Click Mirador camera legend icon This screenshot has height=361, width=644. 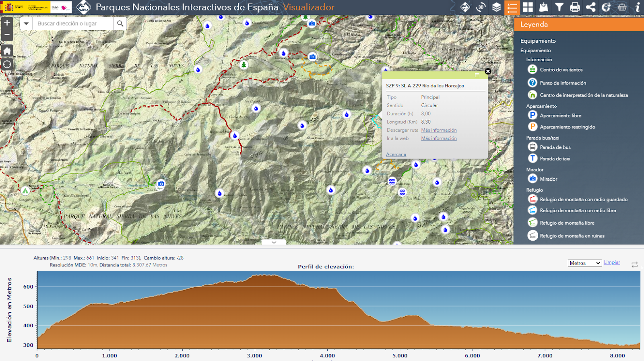533,178
